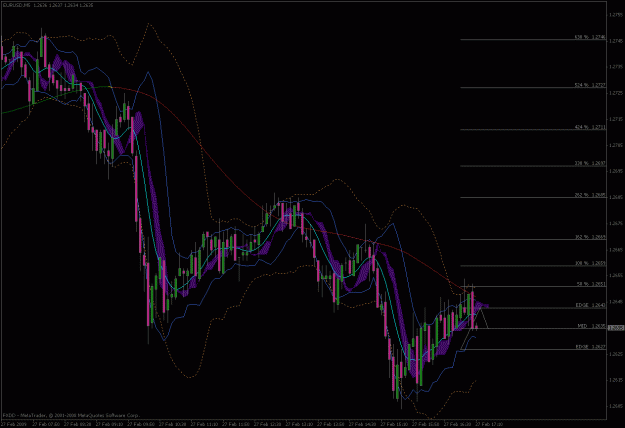
Task: Select the 424 % 1.2711 Fibonacci label
Action: [x=590, y=127]
